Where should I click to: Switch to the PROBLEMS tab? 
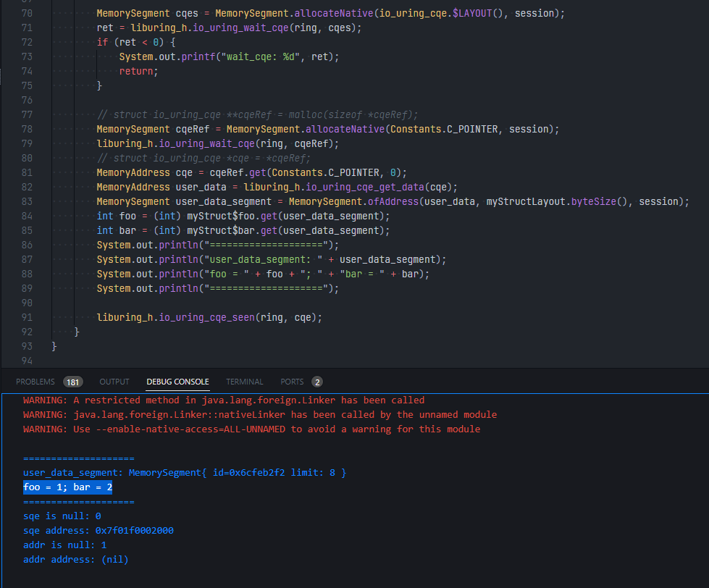(x=35, y=382)
